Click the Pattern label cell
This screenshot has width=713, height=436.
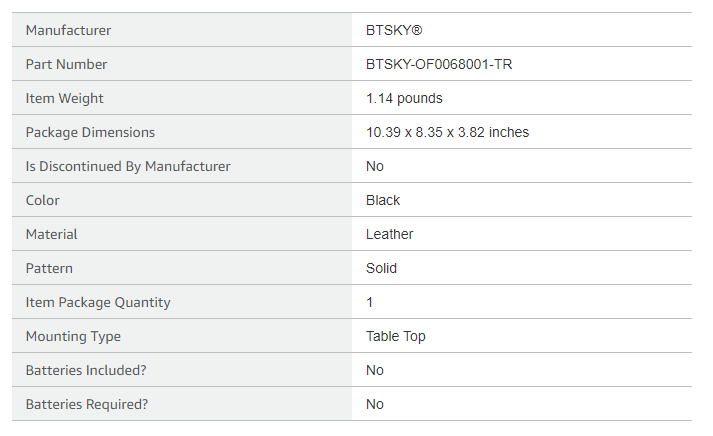click(x=182, y=268)
